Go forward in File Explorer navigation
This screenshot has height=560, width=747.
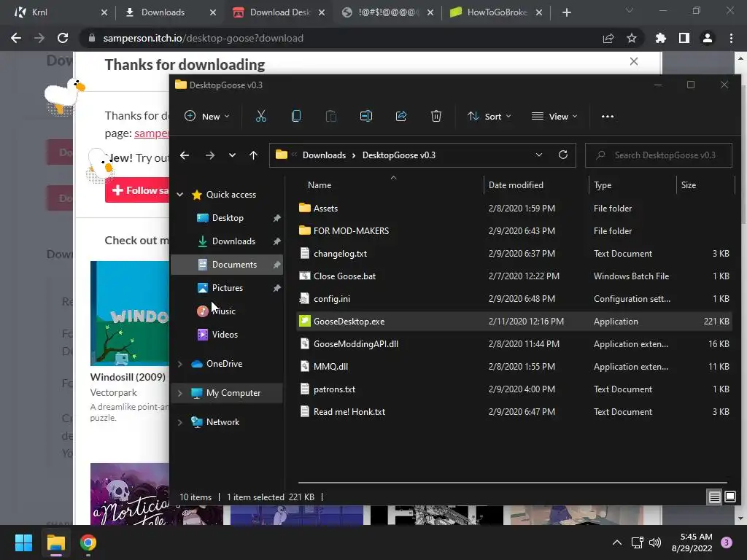[209, 155]
